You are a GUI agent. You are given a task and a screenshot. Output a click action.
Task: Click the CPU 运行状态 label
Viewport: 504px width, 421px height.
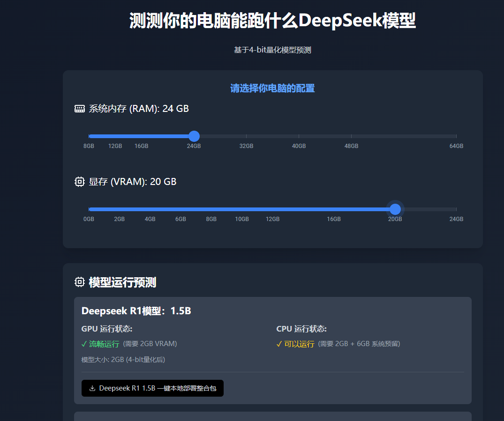coord(301,329)
